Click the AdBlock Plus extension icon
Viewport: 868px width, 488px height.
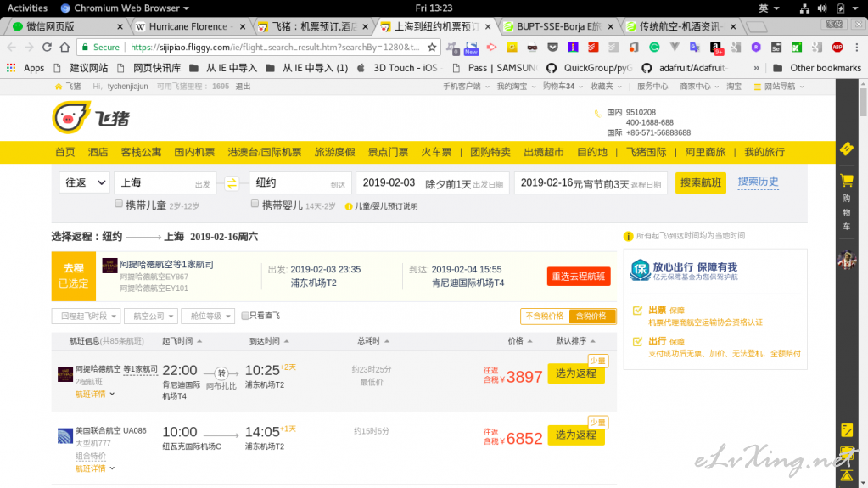pos(837,47)
